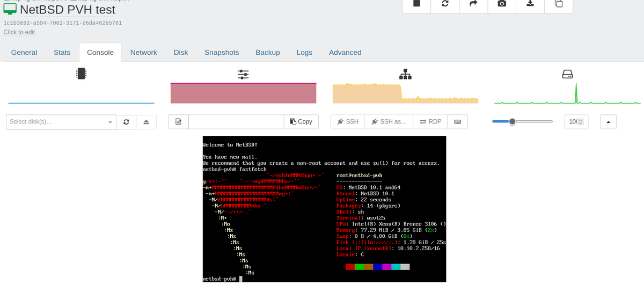Open the Select disk(s) dropdown
The image size is (644, 292).
coord(61,122)
